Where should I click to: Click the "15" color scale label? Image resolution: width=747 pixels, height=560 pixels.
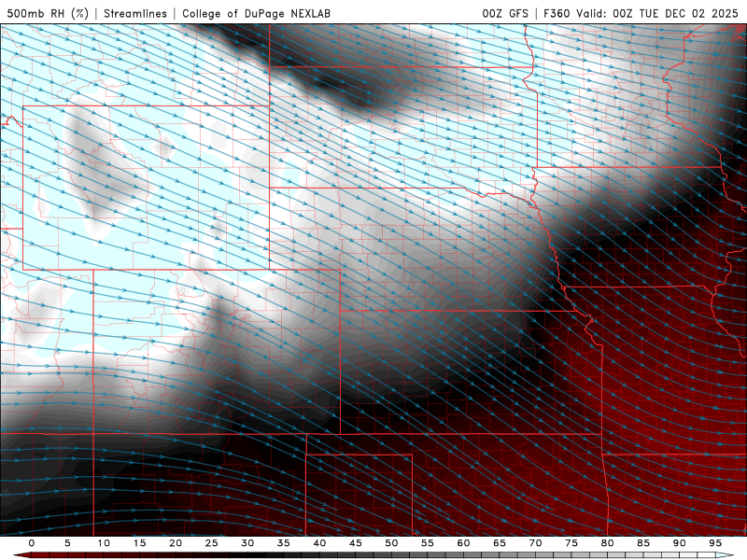pos(139,543)
